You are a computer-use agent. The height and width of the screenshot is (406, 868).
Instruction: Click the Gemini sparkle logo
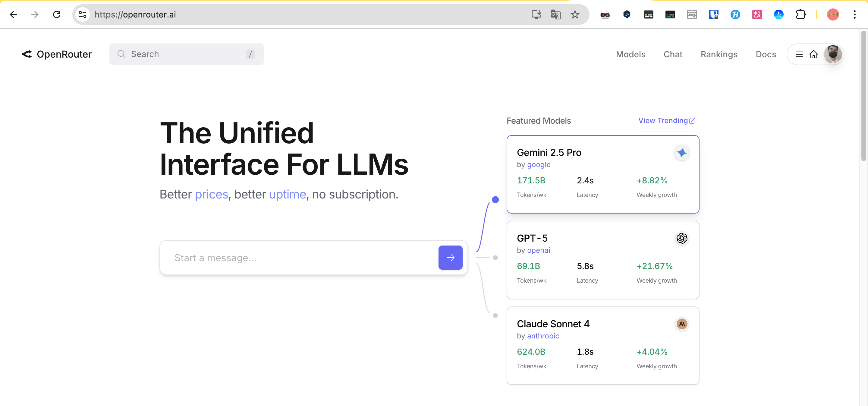tap(682, 153)
